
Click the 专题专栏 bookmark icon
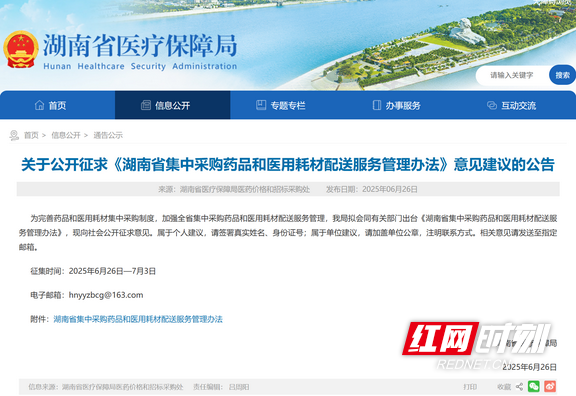point(261,105)
